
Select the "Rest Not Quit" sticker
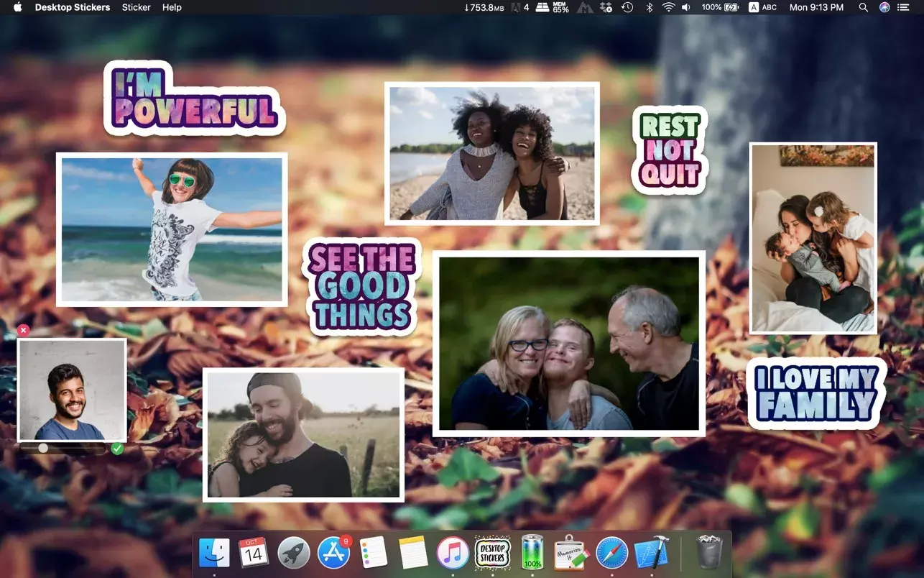[x=669, y=151]
